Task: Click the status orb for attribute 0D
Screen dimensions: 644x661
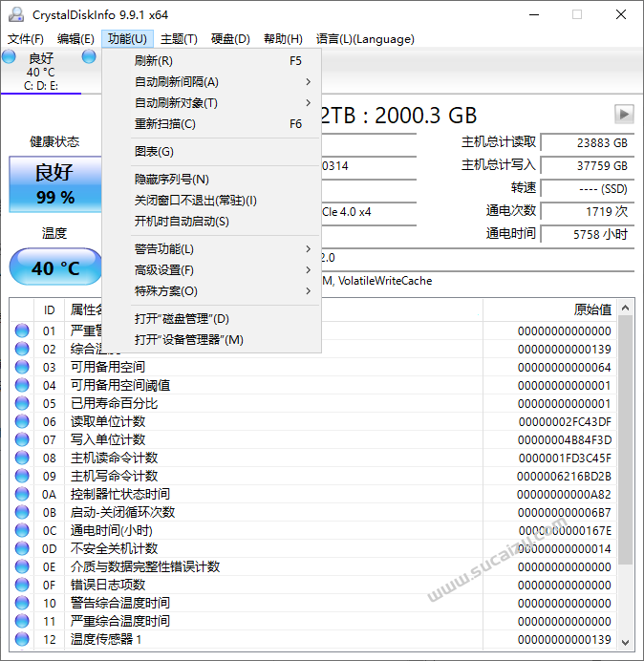Action: 22,548
